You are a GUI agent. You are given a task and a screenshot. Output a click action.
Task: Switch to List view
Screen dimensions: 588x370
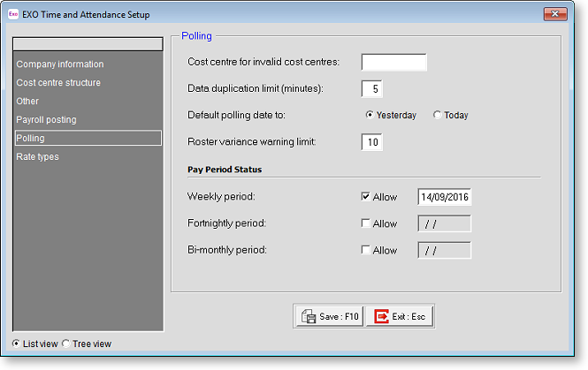tap(17, 344)
